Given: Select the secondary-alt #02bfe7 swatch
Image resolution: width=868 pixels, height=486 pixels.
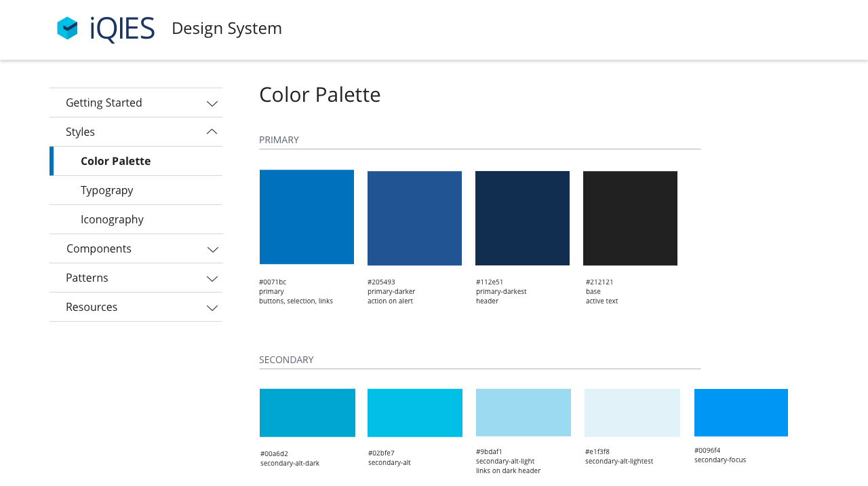Looking at the screenshot, I should pos(415,413).
